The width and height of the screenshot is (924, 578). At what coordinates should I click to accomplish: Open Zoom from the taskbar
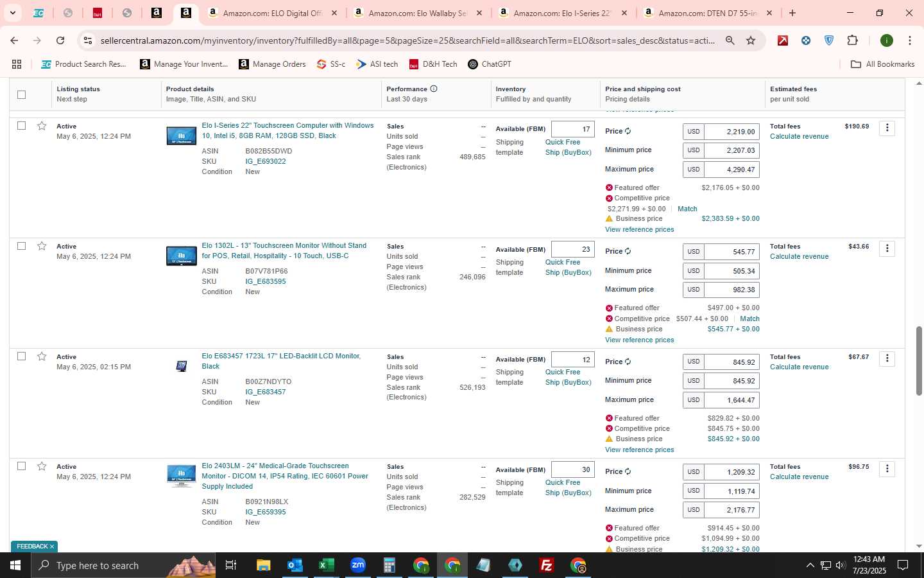point(357,565)
